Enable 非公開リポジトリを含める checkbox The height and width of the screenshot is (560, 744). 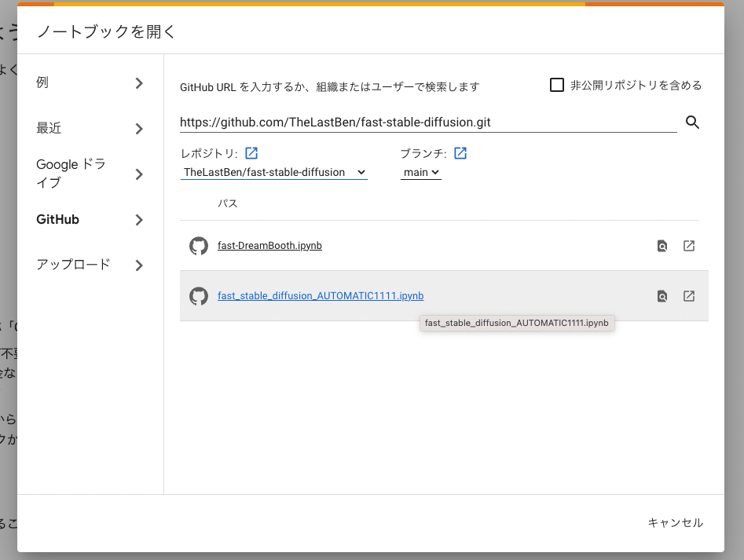click(x=557, y=85)
